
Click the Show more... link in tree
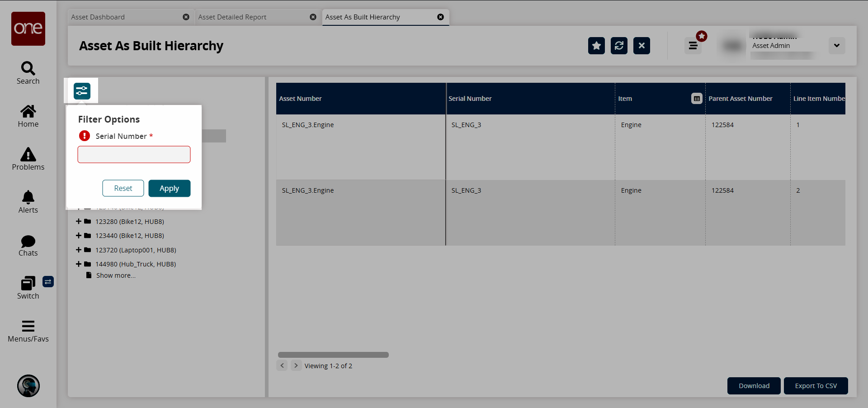116,275
